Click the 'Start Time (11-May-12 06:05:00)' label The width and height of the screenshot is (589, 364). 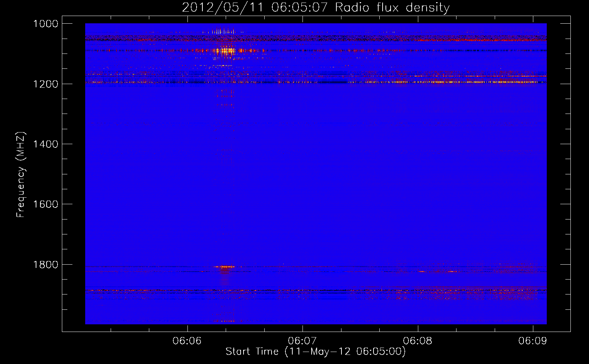coord(316,352)
